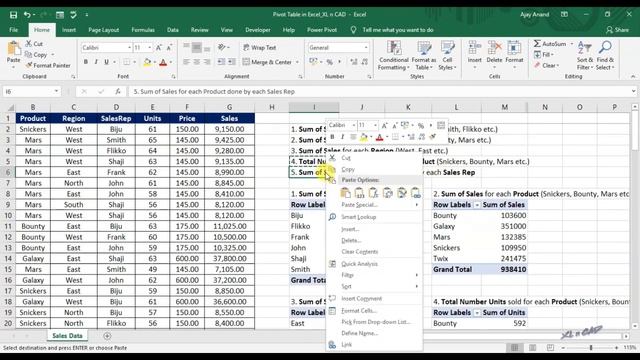Click the Name Box showing I6
The height and width of the screenshot is (360, 640).
click(27, 91)
